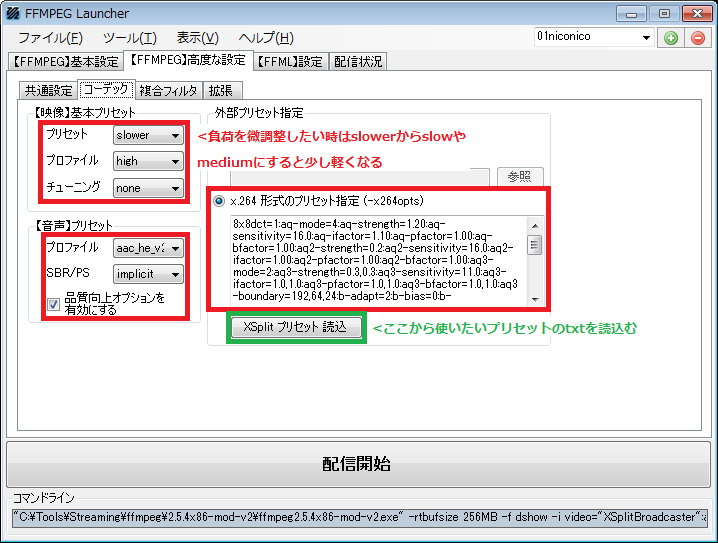Image resolution: width=718 pixels, height=543 pixels.
Task: Click the external preset file path field
Action: [359, 177]
